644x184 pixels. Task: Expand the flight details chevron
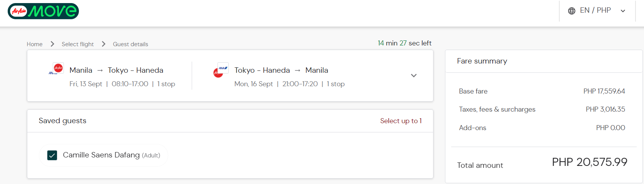pyautogui.click(x=414, y=75)
